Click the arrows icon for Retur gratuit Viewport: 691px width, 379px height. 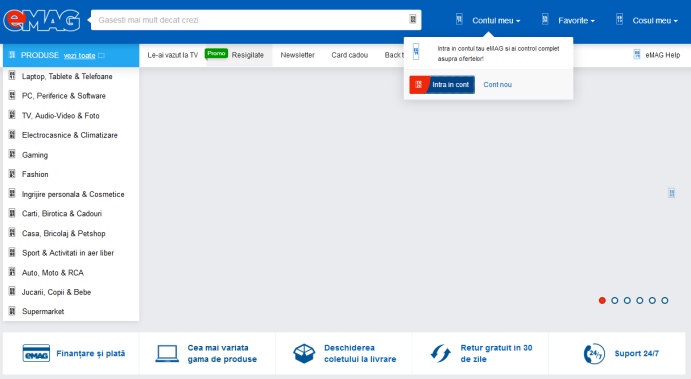(x=441, y=353)
